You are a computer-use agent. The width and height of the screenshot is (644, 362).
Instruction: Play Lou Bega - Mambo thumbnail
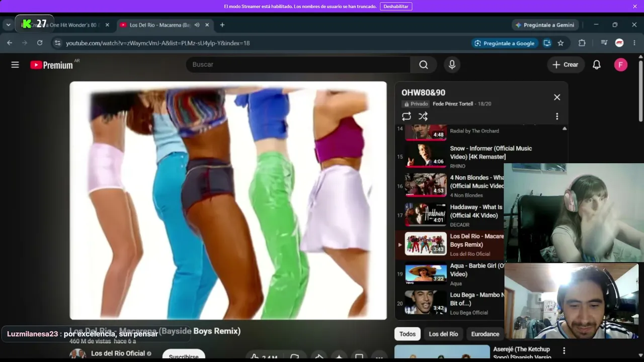point(426,303)
